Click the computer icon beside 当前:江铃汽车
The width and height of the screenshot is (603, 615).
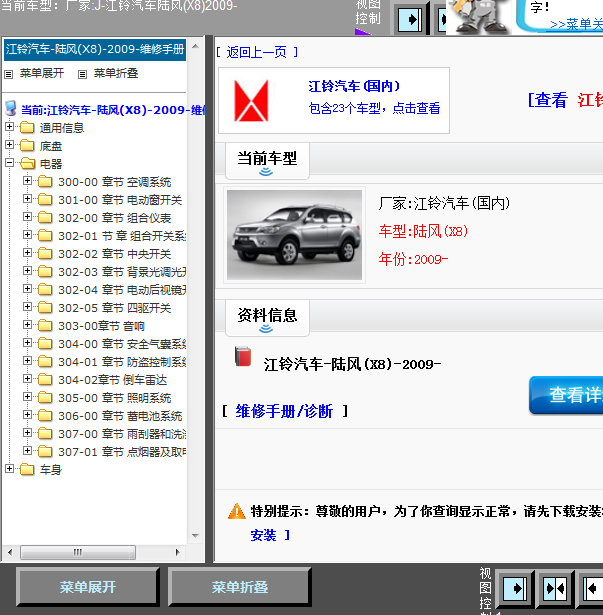pos(11,109)
